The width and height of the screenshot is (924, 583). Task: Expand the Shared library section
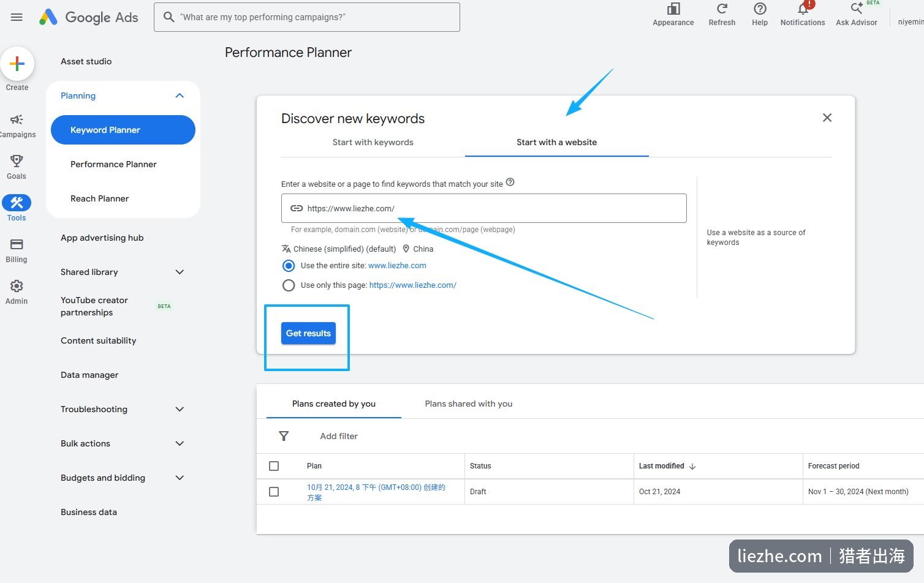[x=180, y=272]
